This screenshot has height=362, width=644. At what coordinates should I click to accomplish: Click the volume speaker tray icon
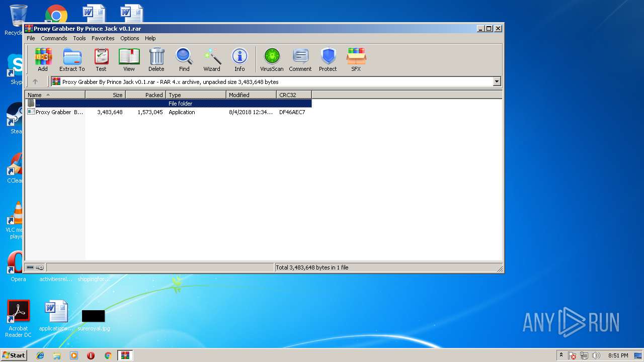click(x=596, y=355)
